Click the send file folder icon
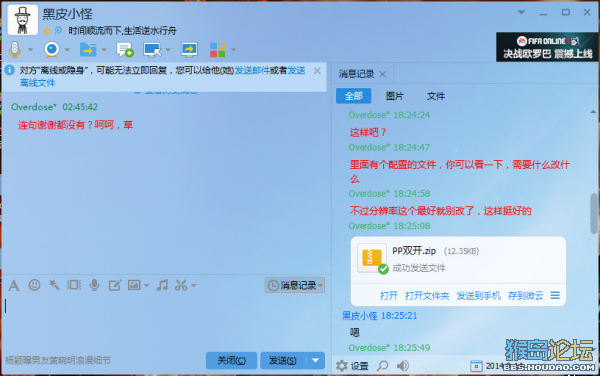The width and height of the screenshot is (600, 376). 88,49
